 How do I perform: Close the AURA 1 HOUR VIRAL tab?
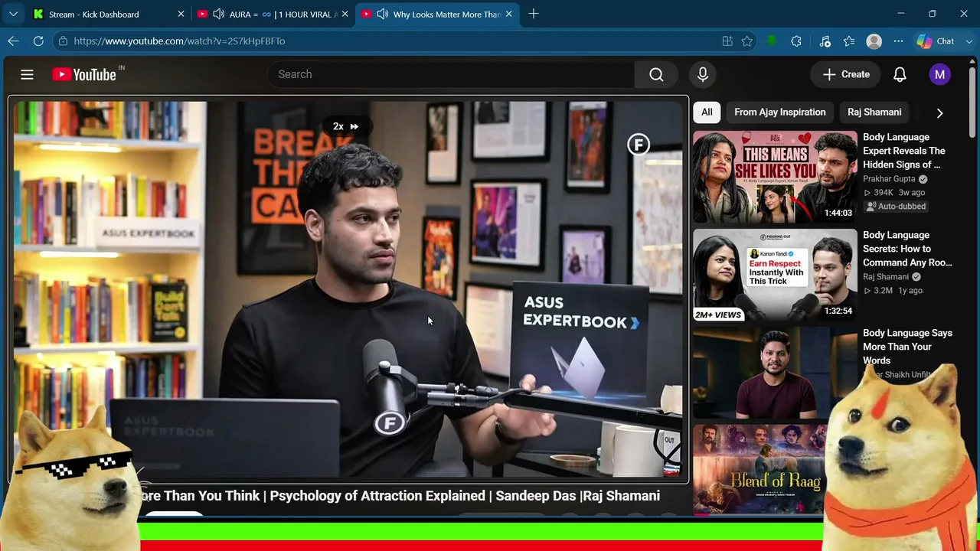[345, 14]
